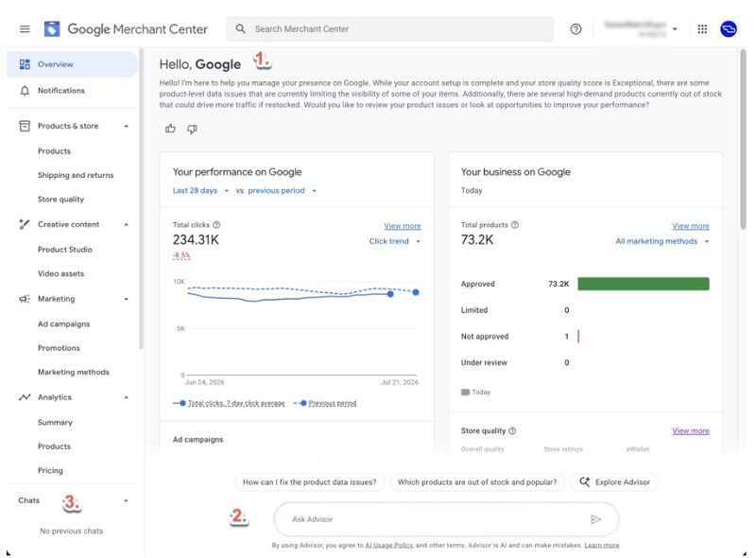Click the search magnifier icon
This screenshot has width=756, height=558.
(x=240, y=29)
